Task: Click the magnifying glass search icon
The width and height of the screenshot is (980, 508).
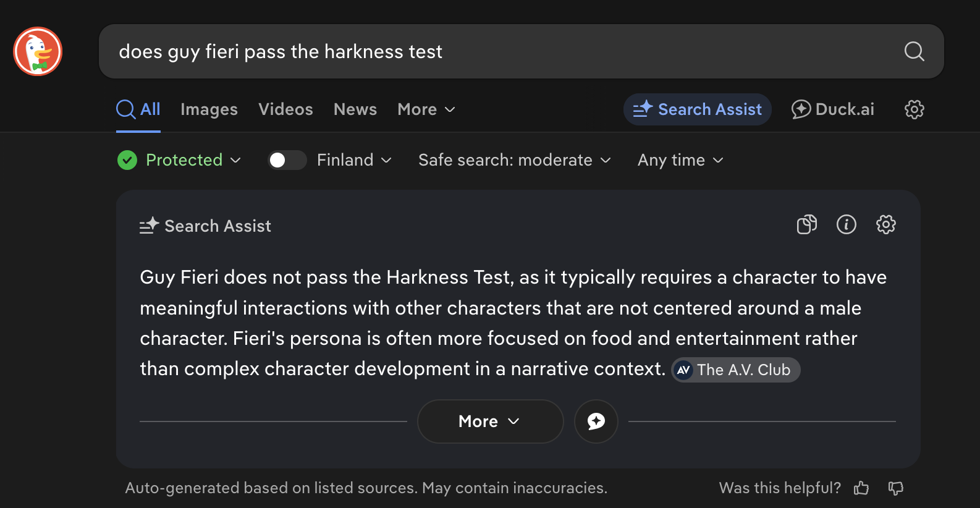Action: point(914,51)
